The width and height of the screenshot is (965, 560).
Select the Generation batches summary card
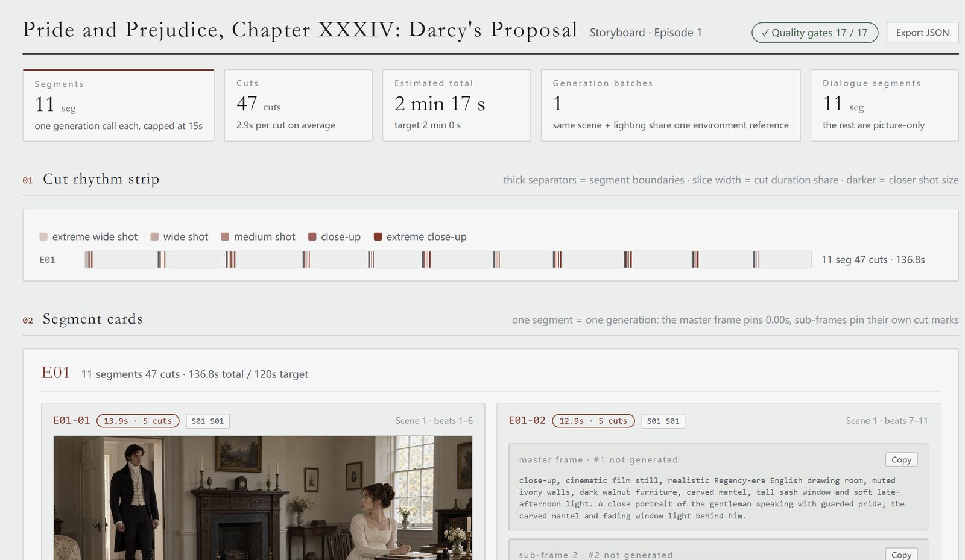(671, 105)
